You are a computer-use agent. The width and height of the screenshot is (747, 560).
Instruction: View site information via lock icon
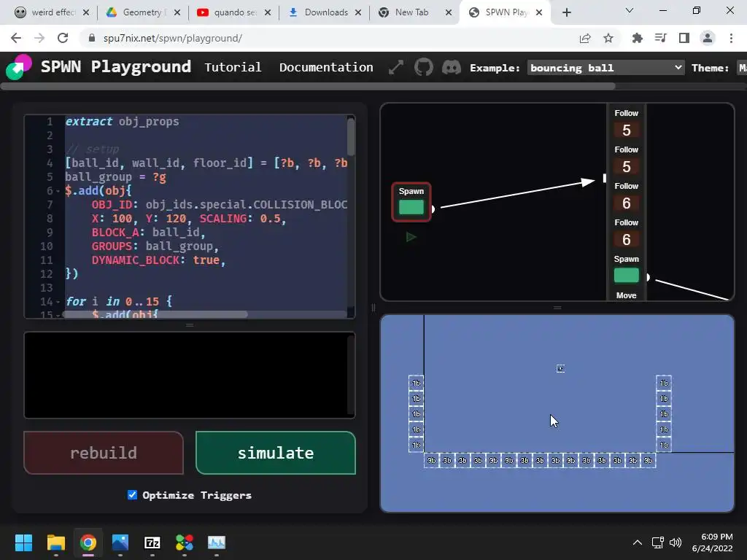(92, 38)
